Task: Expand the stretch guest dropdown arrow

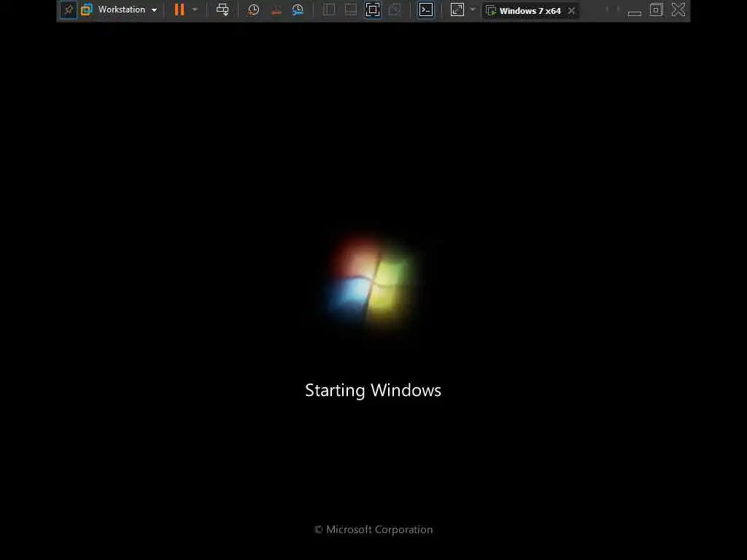Action: 473,9
